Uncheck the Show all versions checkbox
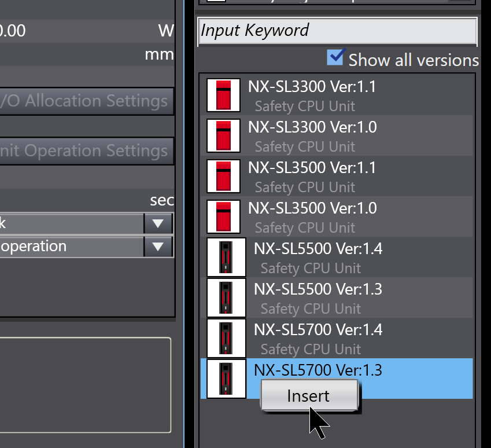This screenshot has height=448, width=491. (335, 57)
